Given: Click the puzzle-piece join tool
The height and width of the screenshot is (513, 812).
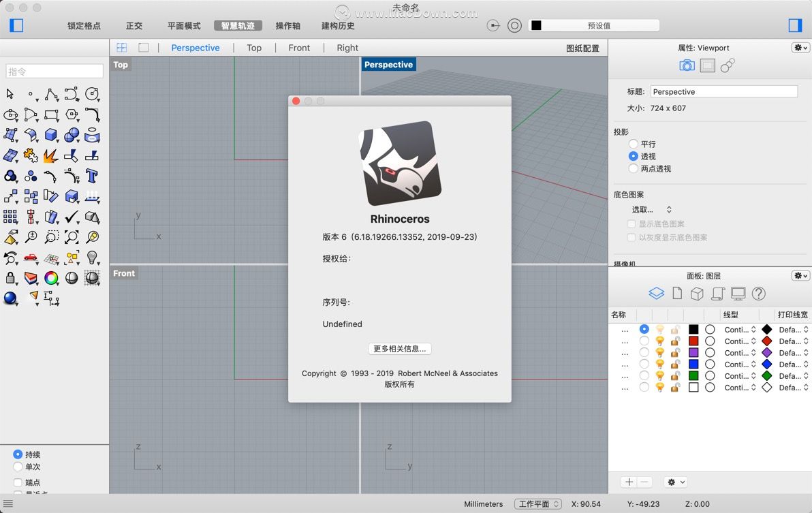Looking at the screenshot, I should click(x=31, y=155).
